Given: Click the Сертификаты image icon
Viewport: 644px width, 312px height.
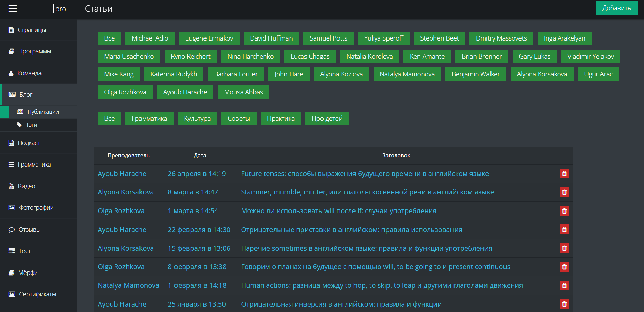Looking at the screenshot, I should point(12,294).
